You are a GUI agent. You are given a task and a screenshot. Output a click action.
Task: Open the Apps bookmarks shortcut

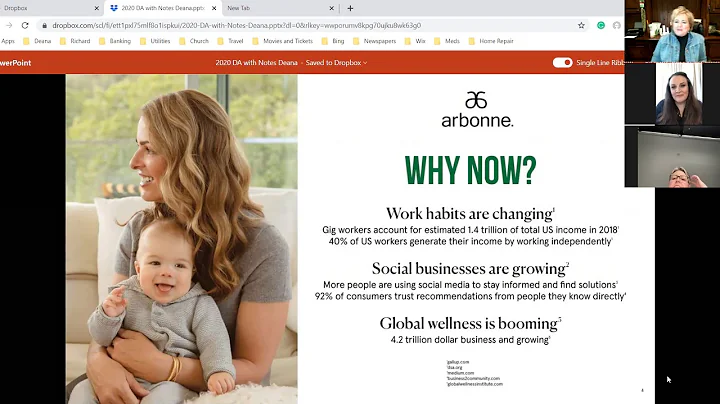(8, 41)
